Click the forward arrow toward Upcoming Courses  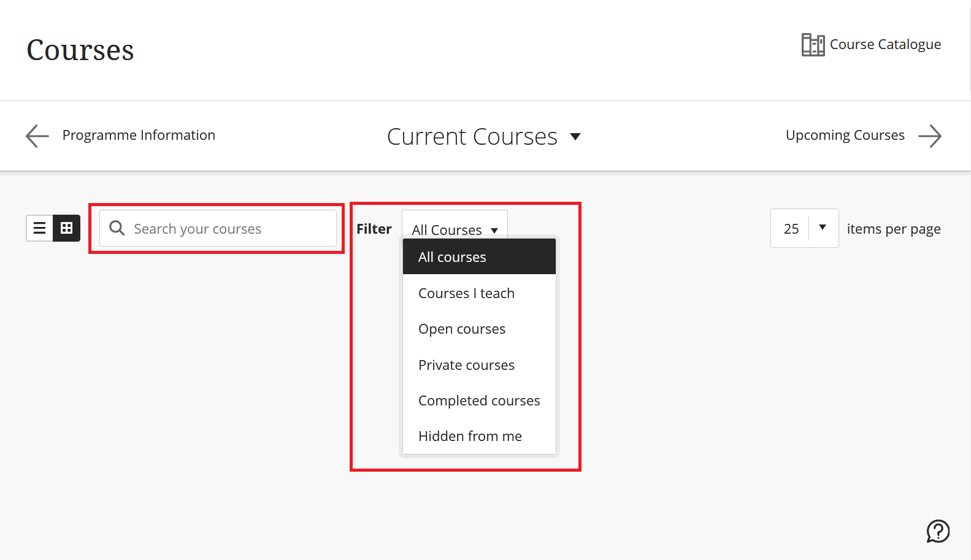point(931,136)
